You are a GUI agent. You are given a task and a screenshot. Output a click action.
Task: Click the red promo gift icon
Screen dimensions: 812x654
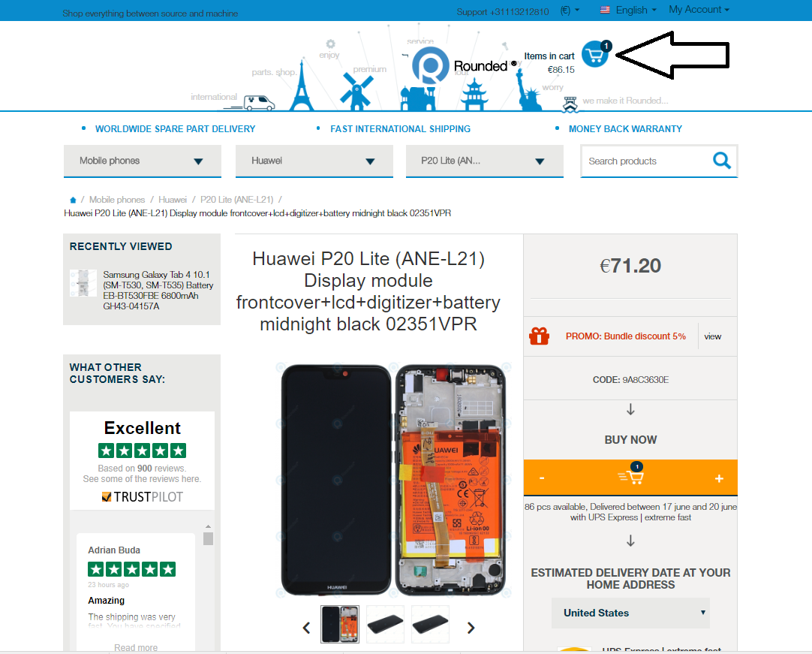pos(539,336)
